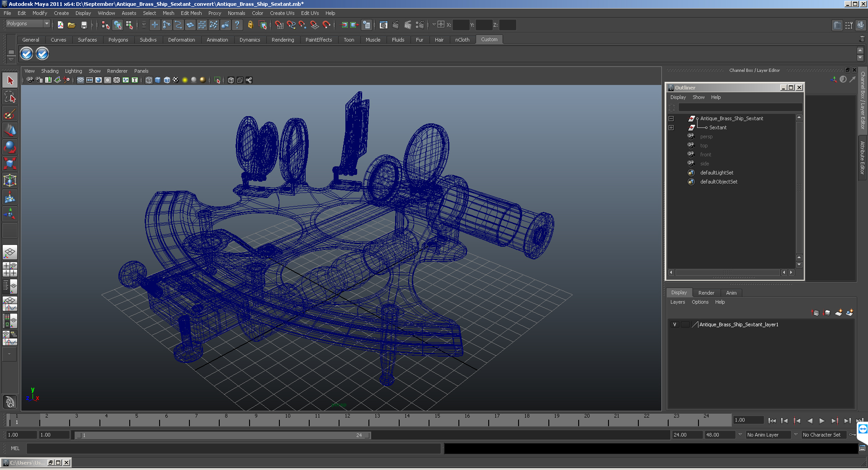Open Outliner Show menu

(x=698, y=97)
